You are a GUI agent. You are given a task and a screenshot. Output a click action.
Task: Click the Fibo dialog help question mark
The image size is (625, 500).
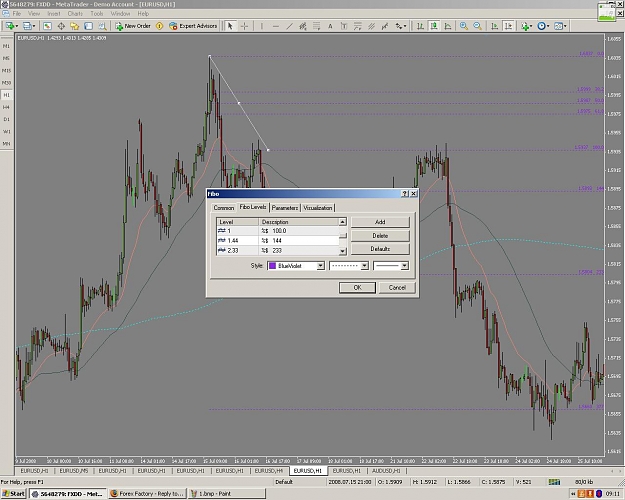pyautogui.click(x=405, y=193)
